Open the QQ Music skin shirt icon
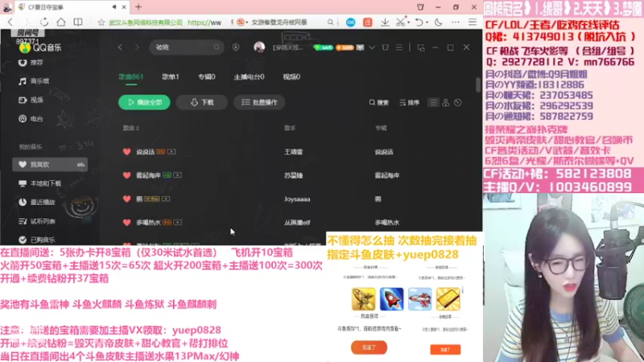The width and height of the screenshot is (644, 362). click(x=386, y=47)
